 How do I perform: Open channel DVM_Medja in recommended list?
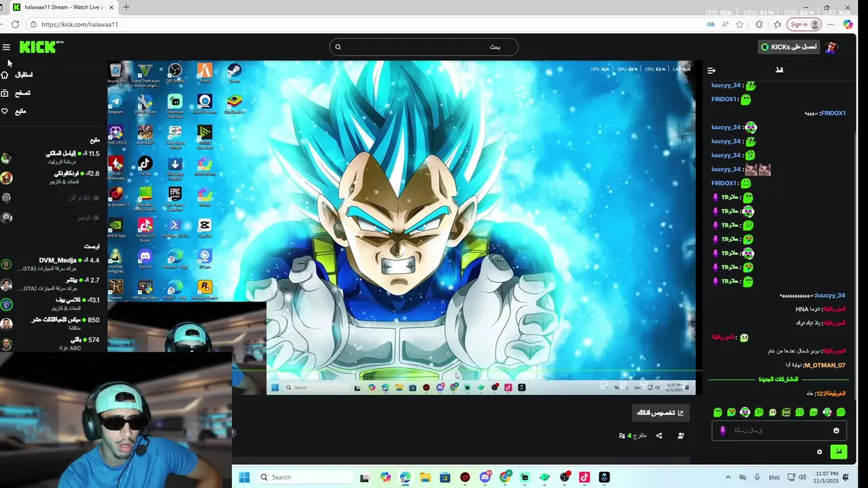52,264
